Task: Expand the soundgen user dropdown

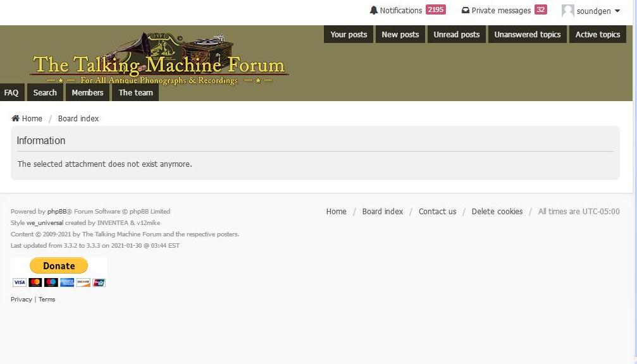Action: 617,11
